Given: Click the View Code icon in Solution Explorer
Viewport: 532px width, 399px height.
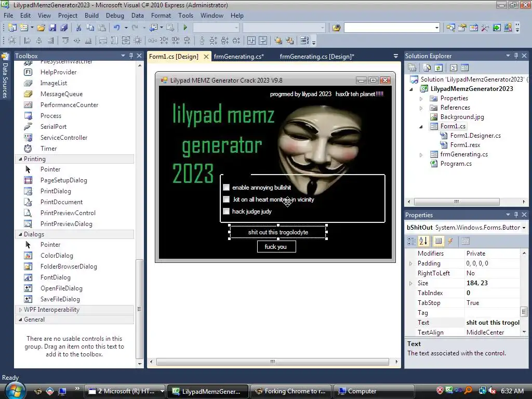Looking at the screenshot, I should 454,68.
